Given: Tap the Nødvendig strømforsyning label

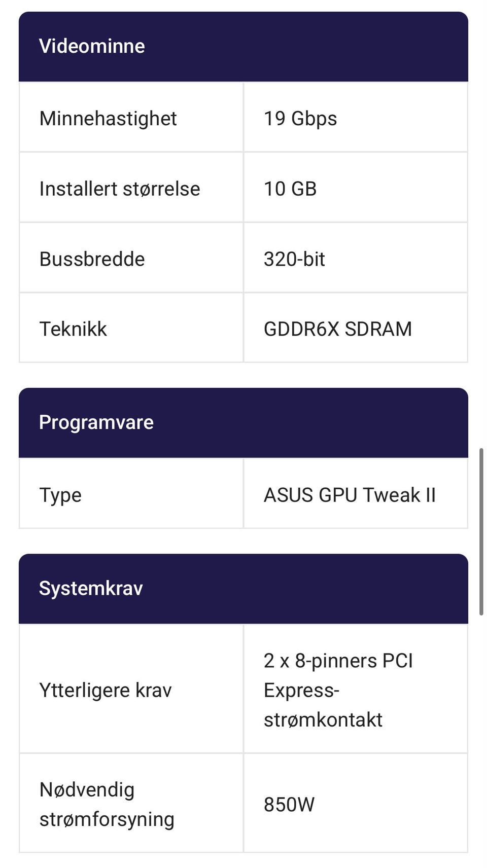Looking at the screenshot, I should coord(107,804).
